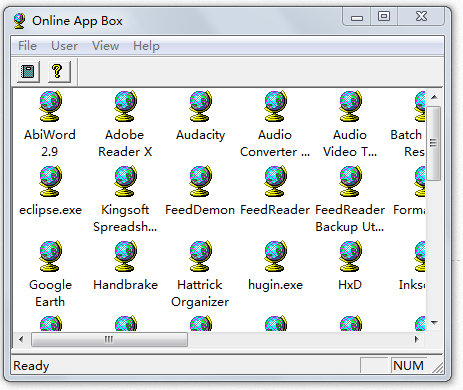
Task: Select the Audacity globe icon
Action: click(x=200, y=106)
